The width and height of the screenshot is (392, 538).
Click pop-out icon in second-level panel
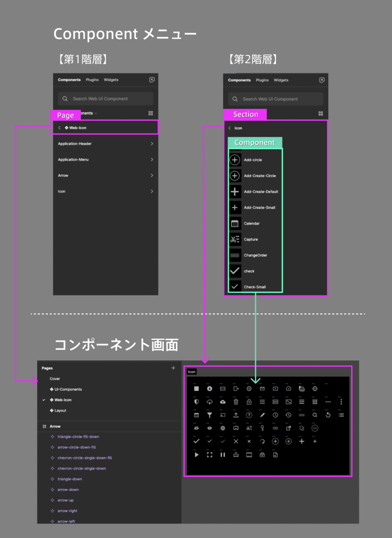pyautogui.click(x=322, y=80)
